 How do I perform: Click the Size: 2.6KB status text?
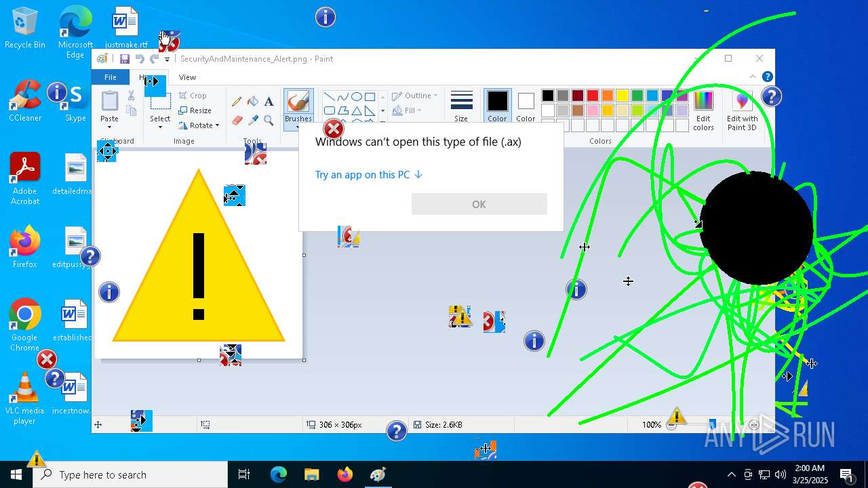tap(443, 425)
